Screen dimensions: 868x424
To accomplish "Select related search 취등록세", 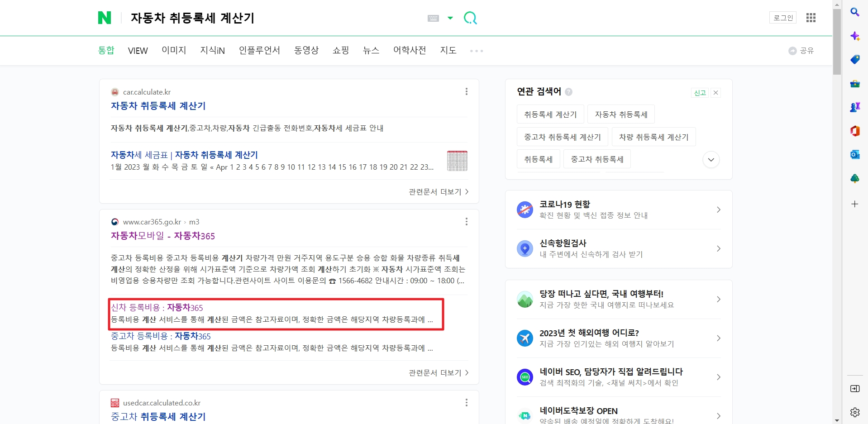I will [539, 159].
